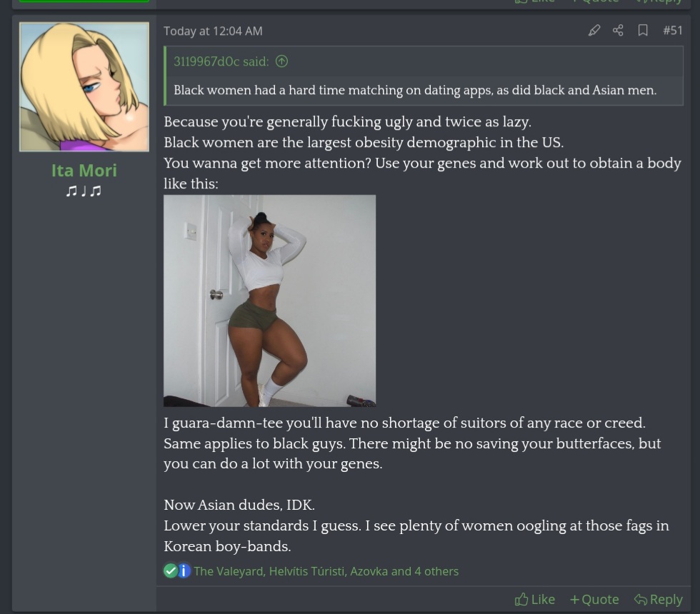The width and height of the screenshot is (700, 614).
Task: Open the attached photo in the post
Action: click(270, 301)
